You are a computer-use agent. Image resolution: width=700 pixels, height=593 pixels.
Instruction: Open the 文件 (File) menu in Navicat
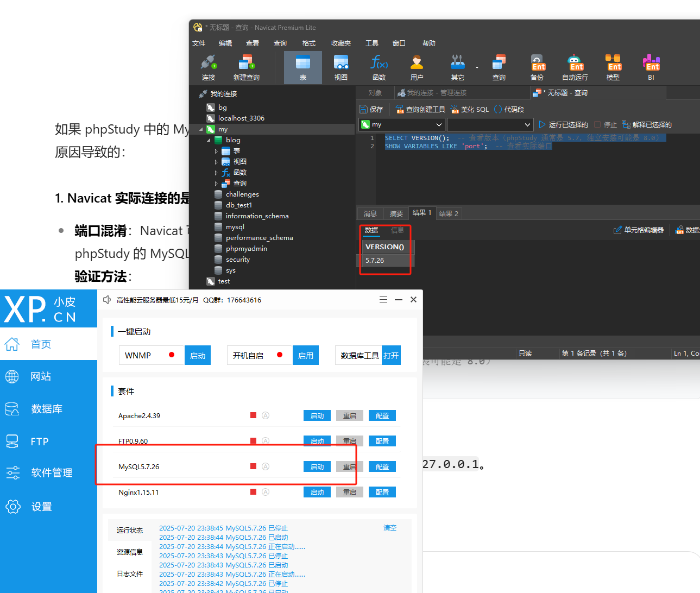click(x=199, y=43)
